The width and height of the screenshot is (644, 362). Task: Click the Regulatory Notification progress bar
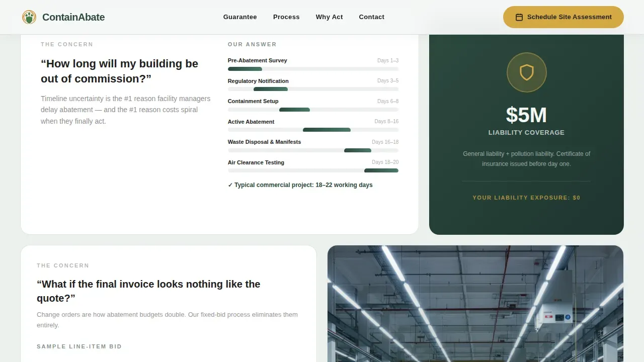(x=313, y=89)
